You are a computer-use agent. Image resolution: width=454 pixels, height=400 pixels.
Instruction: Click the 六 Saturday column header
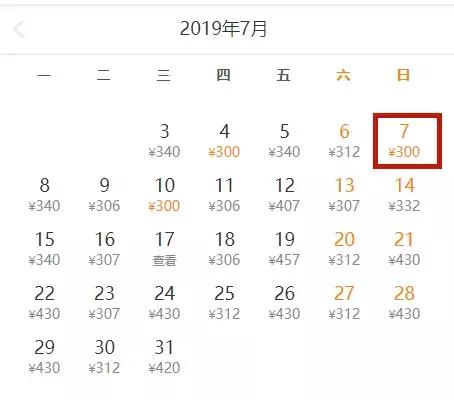344,75
